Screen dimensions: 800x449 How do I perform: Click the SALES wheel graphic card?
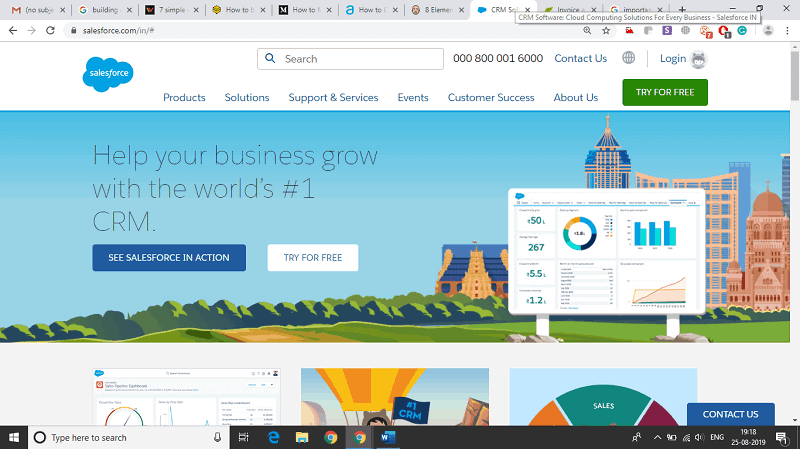[x=603, y=396]
